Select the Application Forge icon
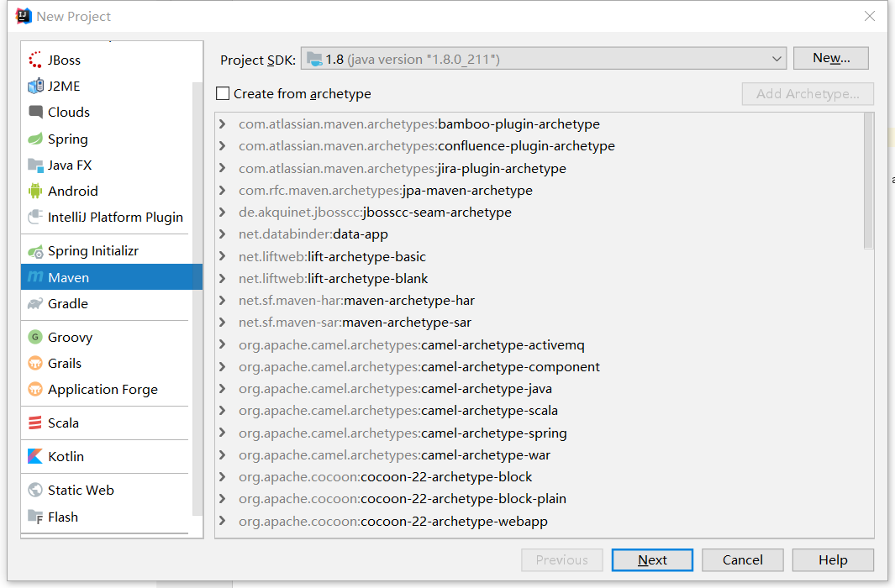The image size is (895, 588). click(x=35, y=390)
